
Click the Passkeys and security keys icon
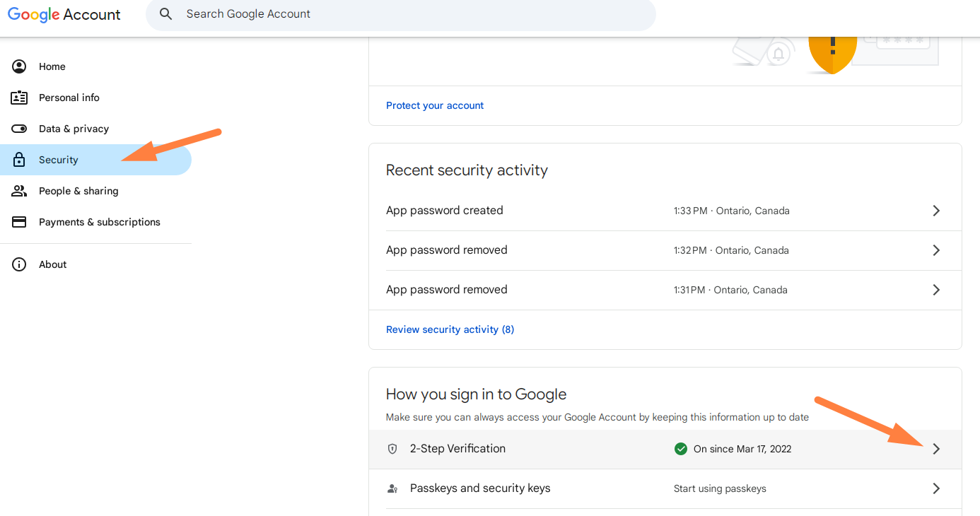tap(392, 488)
